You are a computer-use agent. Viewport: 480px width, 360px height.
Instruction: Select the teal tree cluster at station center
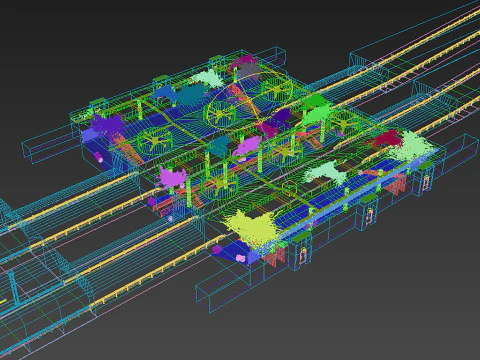coord(221,145)
